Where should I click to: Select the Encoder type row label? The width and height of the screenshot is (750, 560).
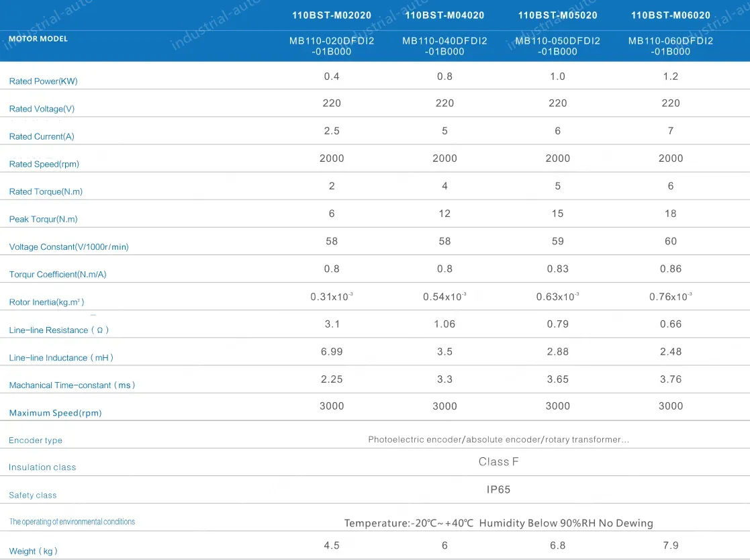click(x=36, y=440)
